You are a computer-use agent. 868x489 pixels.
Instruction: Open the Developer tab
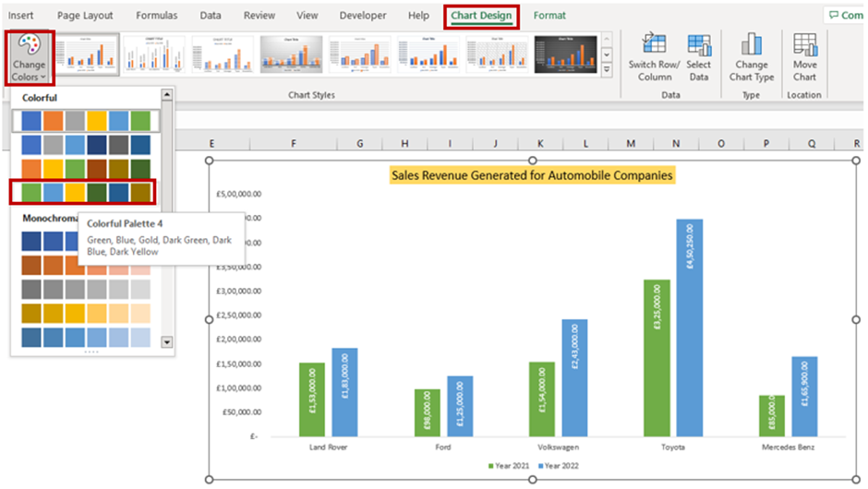[x=363, y=16]
